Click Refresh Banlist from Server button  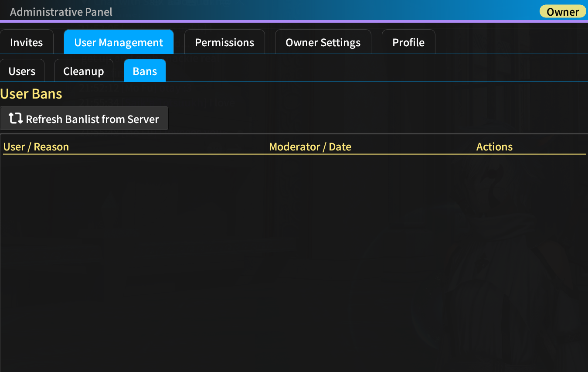84,119
